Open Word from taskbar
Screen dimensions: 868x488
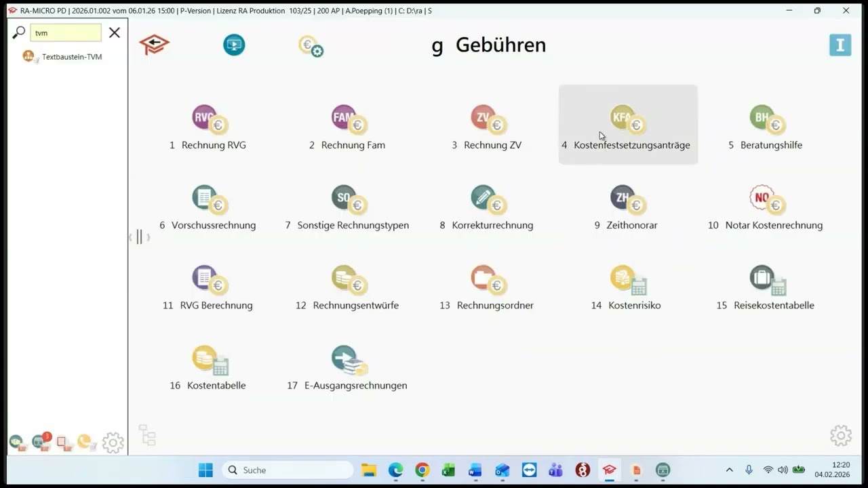(475, 470)
